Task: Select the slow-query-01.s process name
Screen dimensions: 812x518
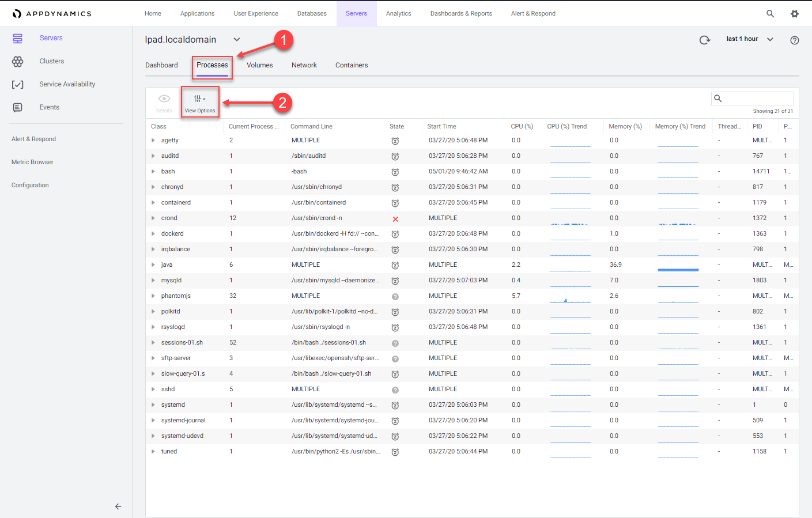Action: click(183, 374)
